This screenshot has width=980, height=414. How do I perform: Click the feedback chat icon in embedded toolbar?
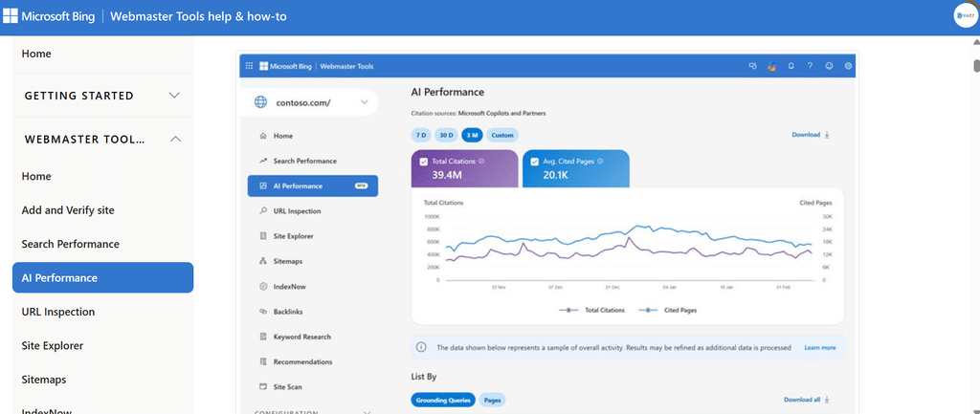[752, 66]
